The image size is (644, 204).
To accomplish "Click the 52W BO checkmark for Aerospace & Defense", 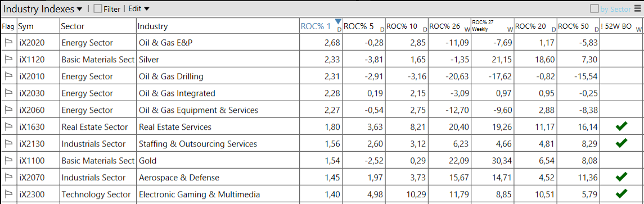I will coord(622,177).
